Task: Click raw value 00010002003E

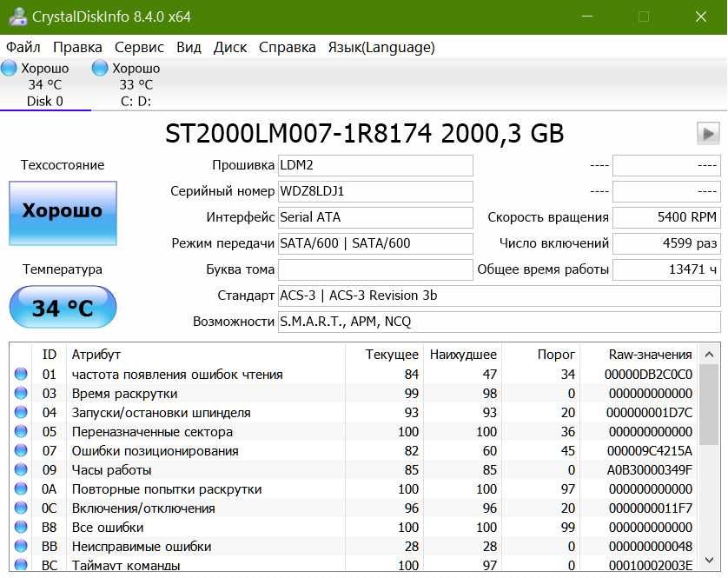Action: click(x=651, y=565)
